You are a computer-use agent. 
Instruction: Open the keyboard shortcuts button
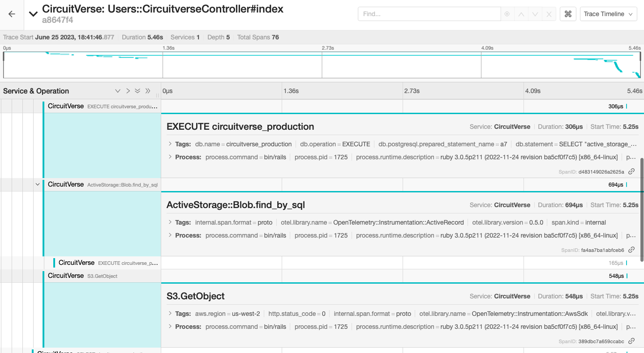coord(568,14)
